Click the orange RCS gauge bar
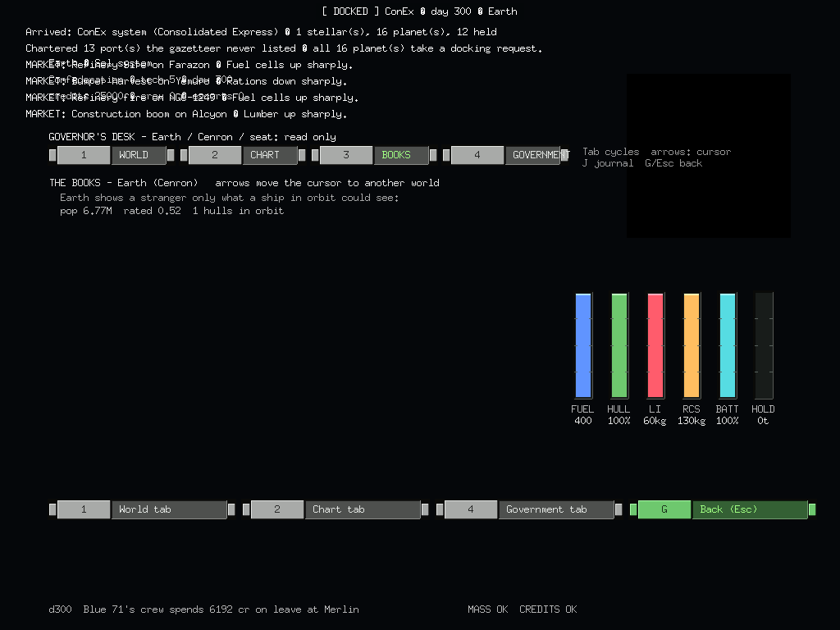Screen dimensions: 840x630 [x=692, y=345]
